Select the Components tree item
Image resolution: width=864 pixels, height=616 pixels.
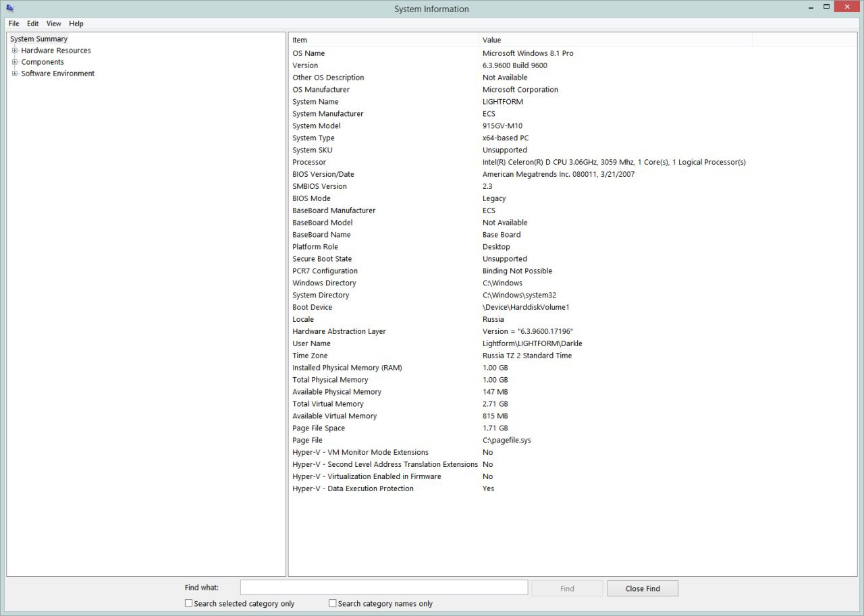(x=43, y=62)
